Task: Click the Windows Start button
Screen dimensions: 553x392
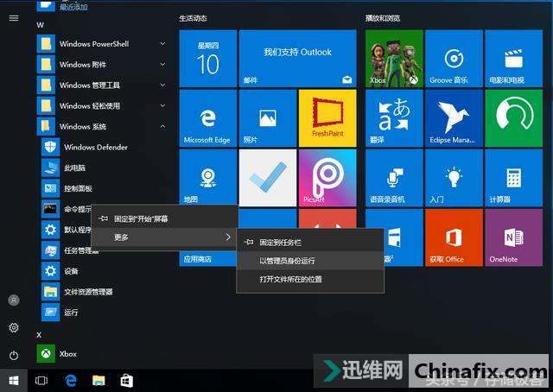Action: [x=14, y=381]
